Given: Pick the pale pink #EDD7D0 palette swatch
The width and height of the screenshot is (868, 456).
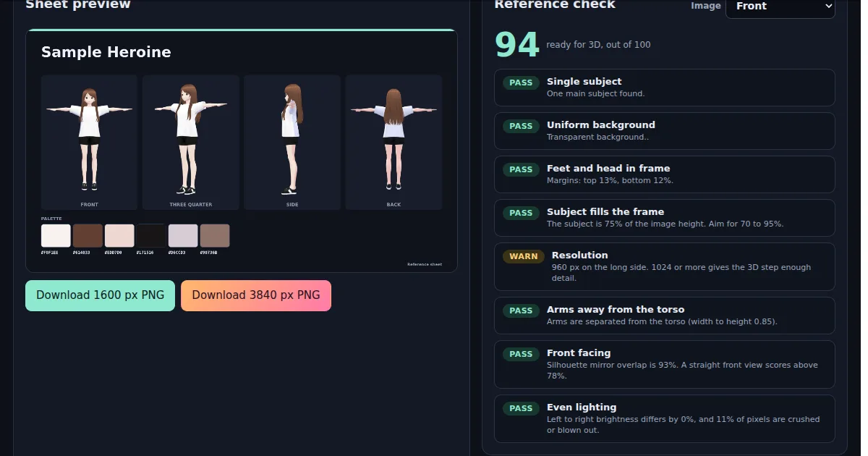Looking at the screenshot, I should coord(119,236).
